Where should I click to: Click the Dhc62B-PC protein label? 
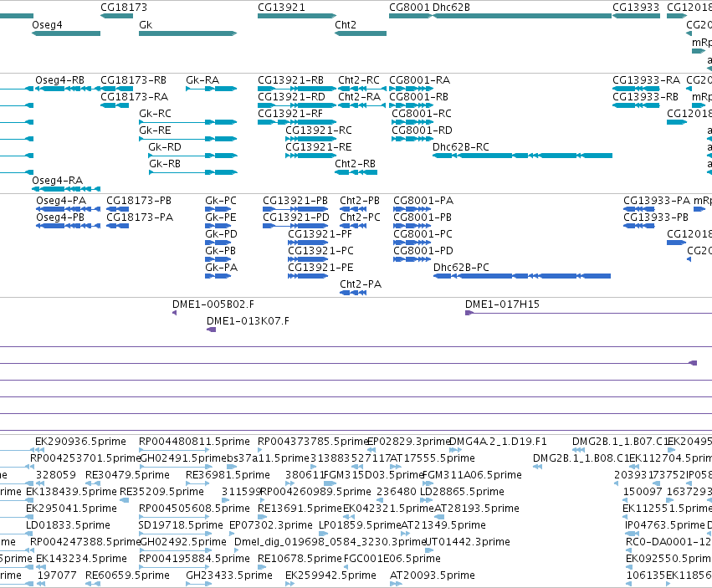tap(461, 268)
